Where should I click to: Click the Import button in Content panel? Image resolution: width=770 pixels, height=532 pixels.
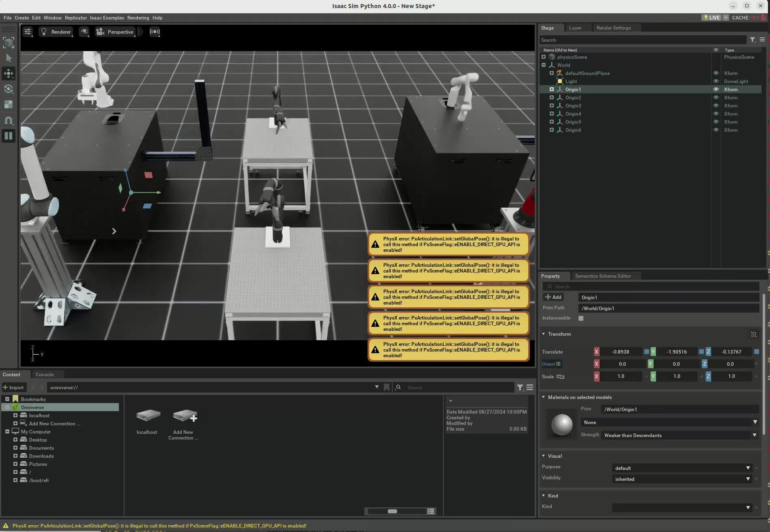pyautogui.click(x=13, y=387)
